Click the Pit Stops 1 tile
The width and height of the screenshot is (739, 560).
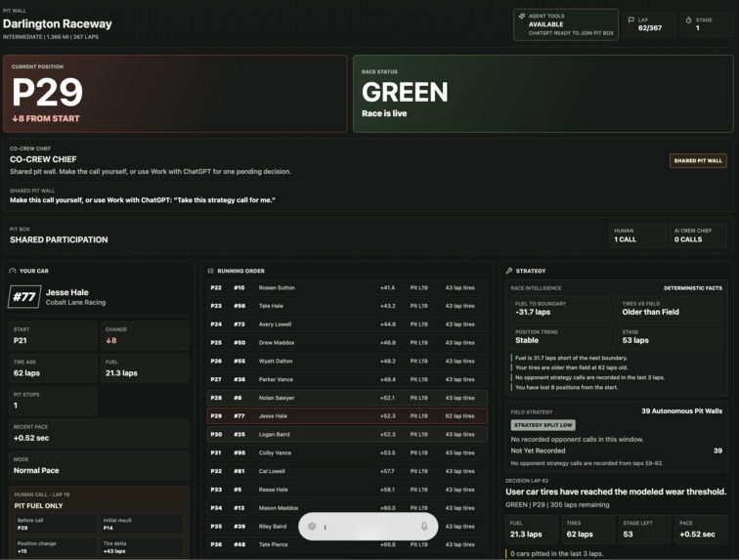coord(53,401)
